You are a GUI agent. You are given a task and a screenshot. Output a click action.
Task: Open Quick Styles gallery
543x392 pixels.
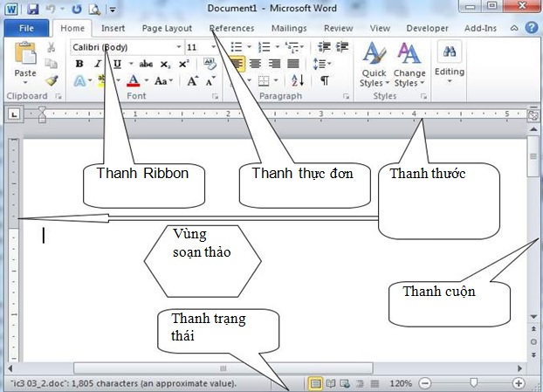point(374,64)
